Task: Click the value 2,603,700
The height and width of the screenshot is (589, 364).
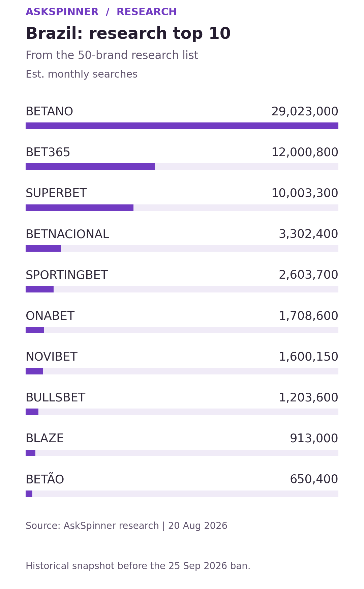Action: (x=308, y=275)
